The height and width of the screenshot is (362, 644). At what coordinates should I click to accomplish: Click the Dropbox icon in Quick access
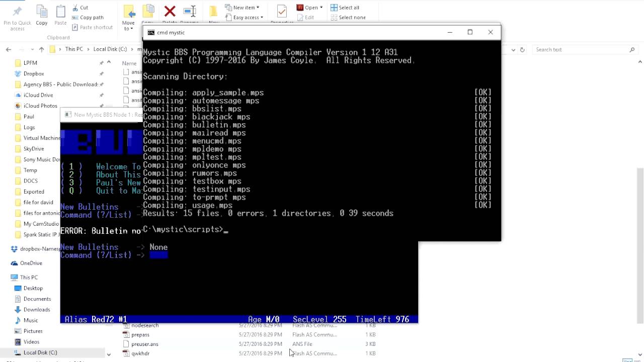tap(18, 73)
